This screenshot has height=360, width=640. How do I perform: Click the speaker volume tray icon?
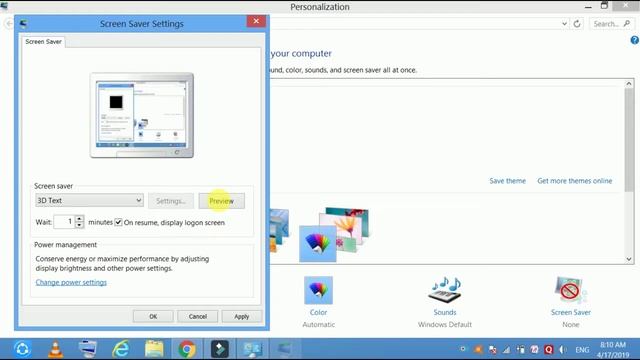pos(563,350)
